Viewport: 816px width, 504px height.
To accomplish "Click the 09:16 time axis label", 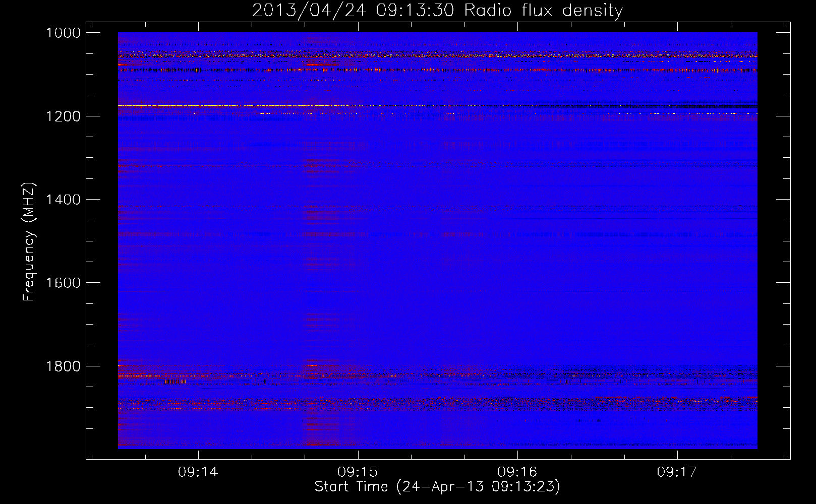I will (517, 472).
